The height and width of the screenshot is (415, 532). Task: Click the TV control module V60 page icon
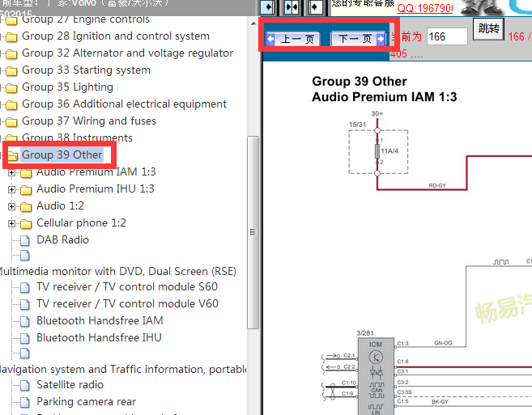pos(25,304)
